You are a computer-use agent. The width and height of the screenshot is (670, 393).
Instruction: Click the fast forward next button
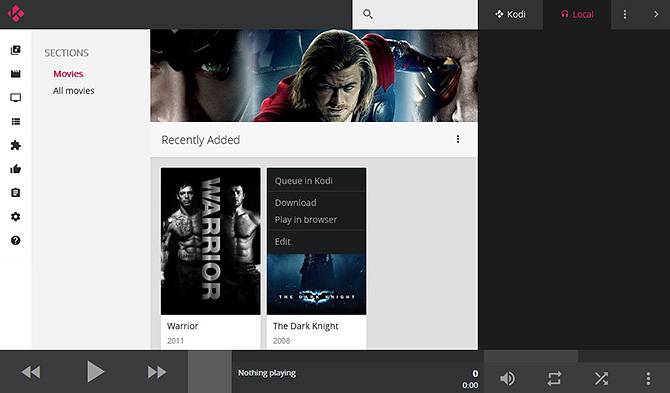click(157, 372)
